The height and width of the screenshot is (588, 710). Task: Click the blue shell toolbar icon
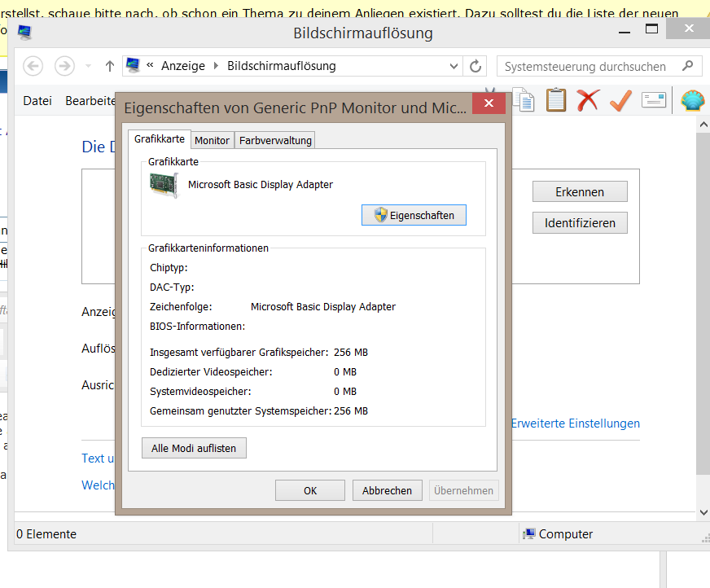(x=693, y=100)
